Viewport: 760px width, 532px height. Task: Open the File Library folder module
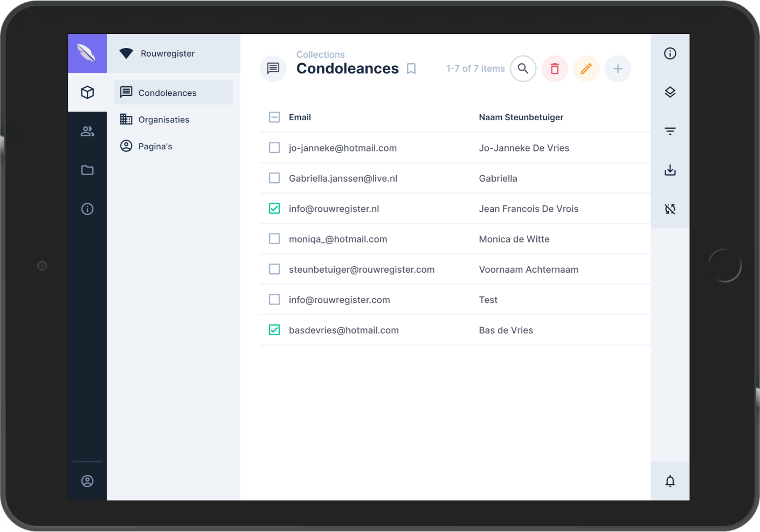[87, 170]
